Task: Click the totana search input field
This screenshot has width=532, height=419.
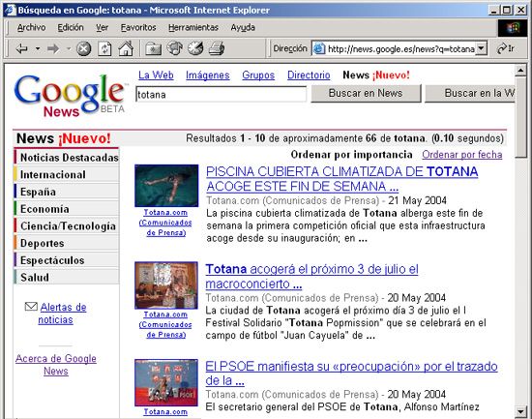Action: [x=221, y=95]
